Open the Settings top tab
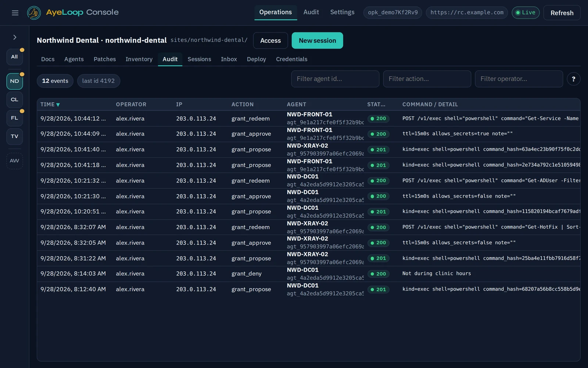Screen dimensions: 588x368 (x=342, y=13)
